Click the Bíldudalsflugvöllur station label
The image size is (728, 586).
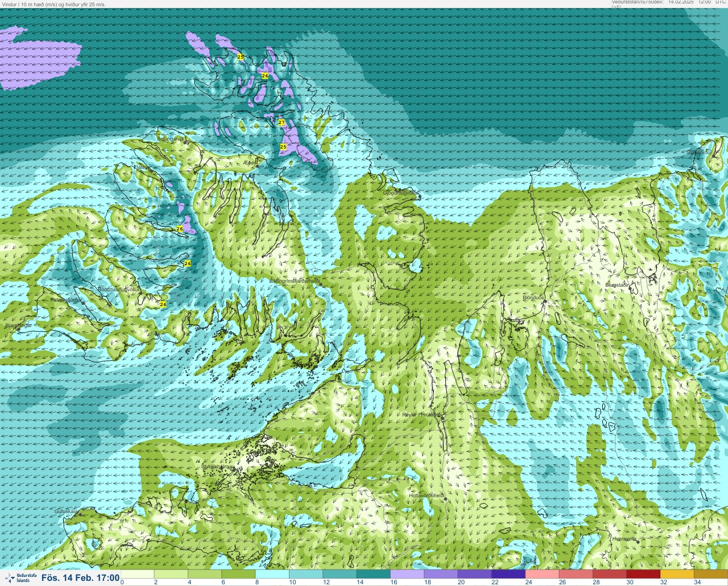pos(119,290)
